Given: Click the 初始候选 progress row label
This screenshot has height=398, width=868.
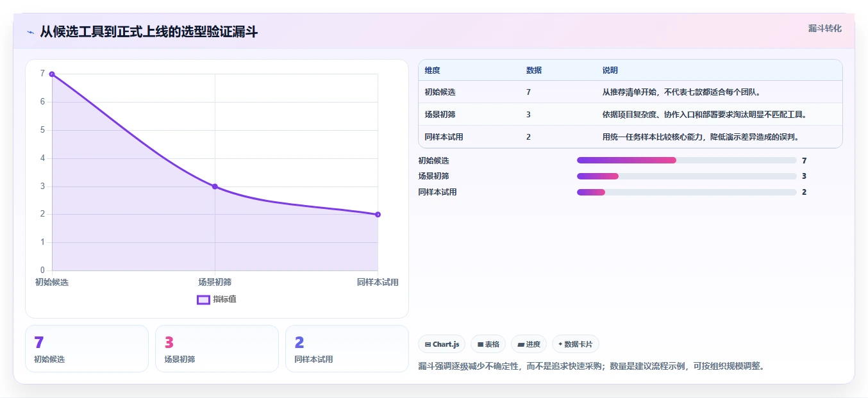Looking at the screenshot, I should (434, 160).
